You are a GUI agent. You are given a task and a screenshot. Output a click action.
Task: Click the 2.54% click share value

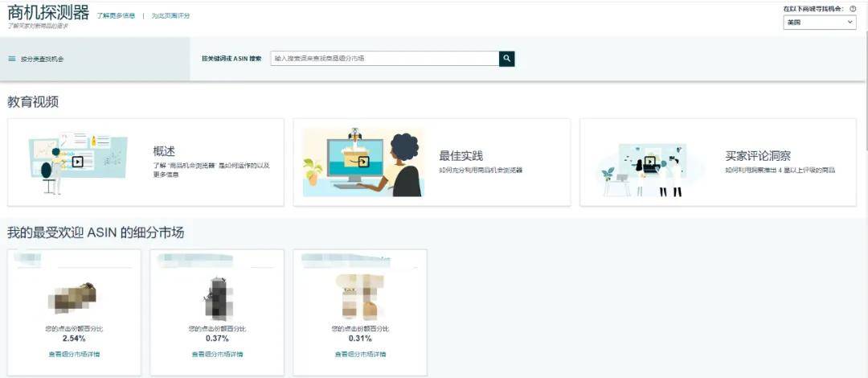(x=74, y=338)
